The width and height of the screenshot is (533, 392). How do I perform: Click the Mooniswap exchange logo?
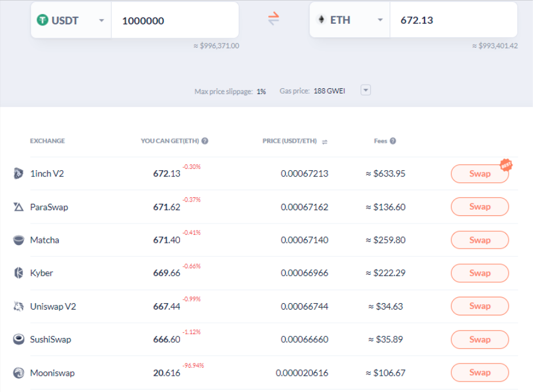pyautogui.click(x=19, y=373)
